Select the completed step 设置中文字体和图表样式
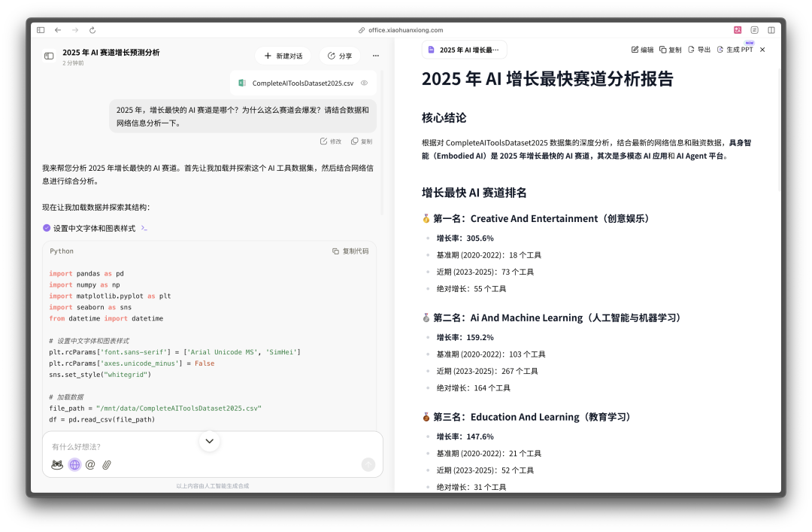The width and height of the screenshot is (812, 532). (94, 228)
